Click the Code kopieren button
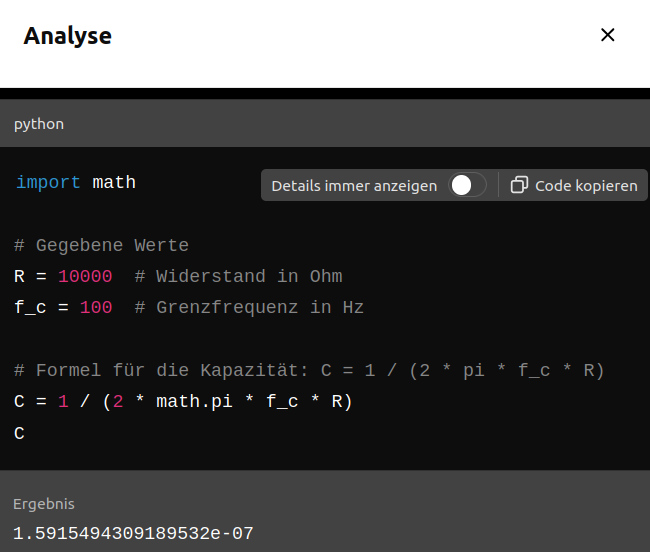This screenshot has height=552, width=650. (574, 185)
